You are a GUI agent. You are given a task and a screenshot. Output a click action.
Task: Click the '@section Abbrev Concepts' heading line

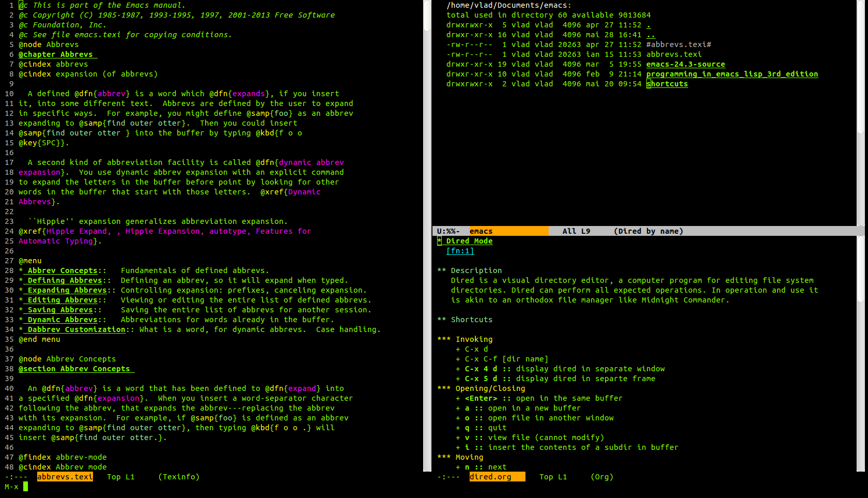click(x=76, y=369)
